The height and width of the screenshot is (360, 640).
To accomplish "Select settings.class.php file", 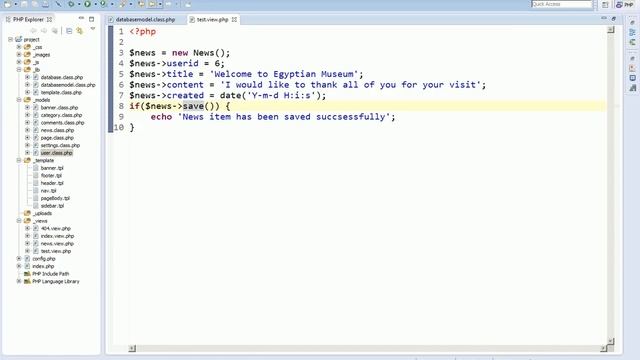I will click(60, 145).
